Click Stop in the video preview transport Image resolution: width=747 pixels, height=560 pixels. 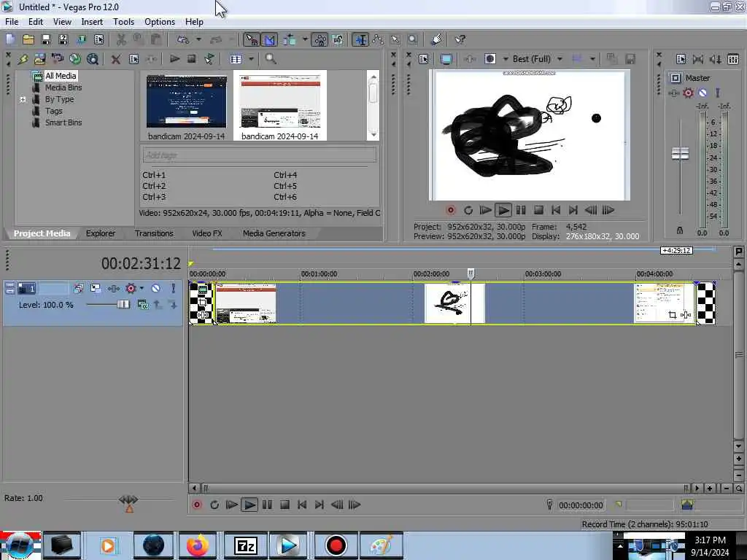[538, 210]
